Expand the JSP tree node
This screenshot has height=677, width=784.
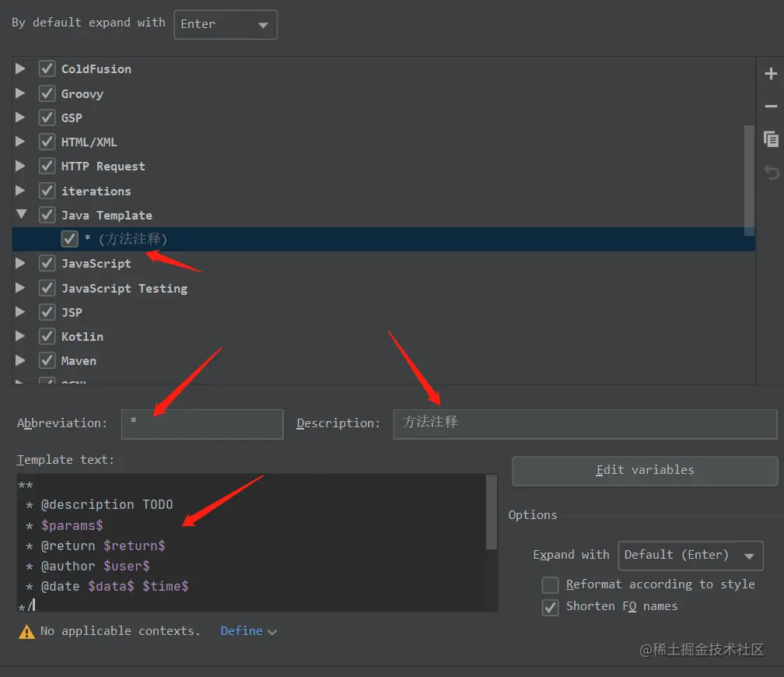[20, 312]
